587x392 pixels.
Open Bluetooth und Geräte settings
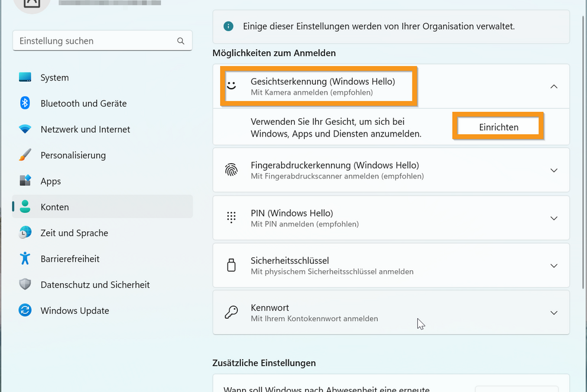point(83,103)
